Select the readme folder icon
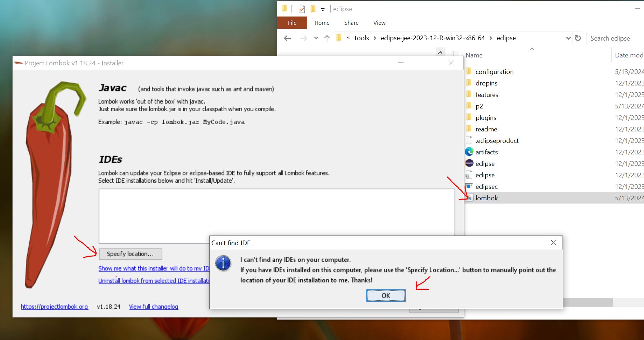The width and height of the screenshot is (644, 340). tap(469, 129)
